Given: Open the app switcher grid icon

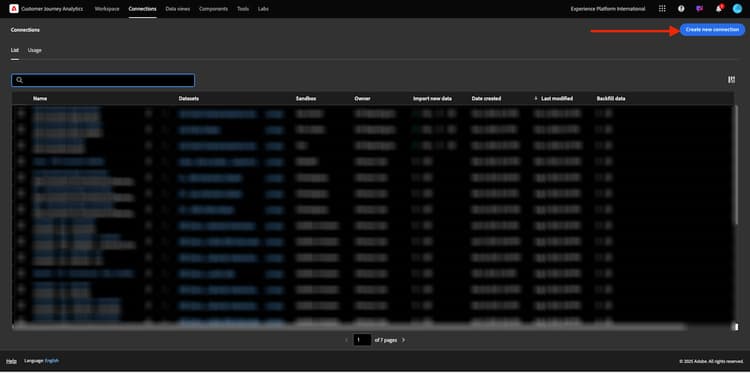Looking at the screenshot, I should tap(662, 9).
